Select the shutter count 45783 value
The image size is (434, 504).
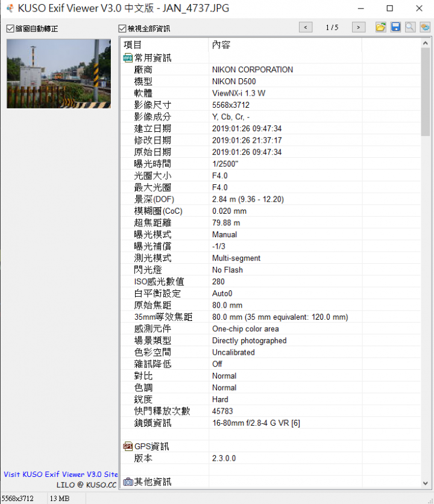click(x=222, y=411)
